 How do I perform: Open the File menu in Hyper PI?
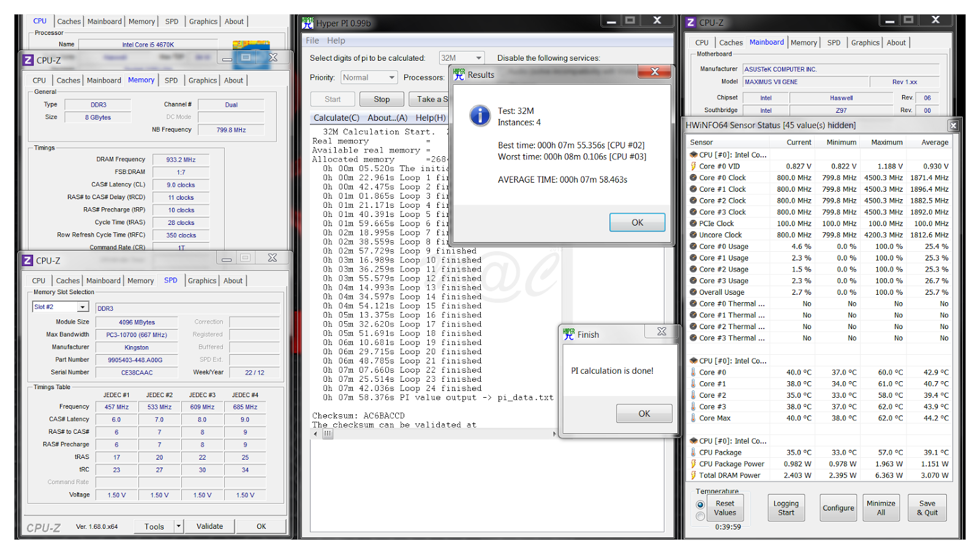tap(312, 40)
